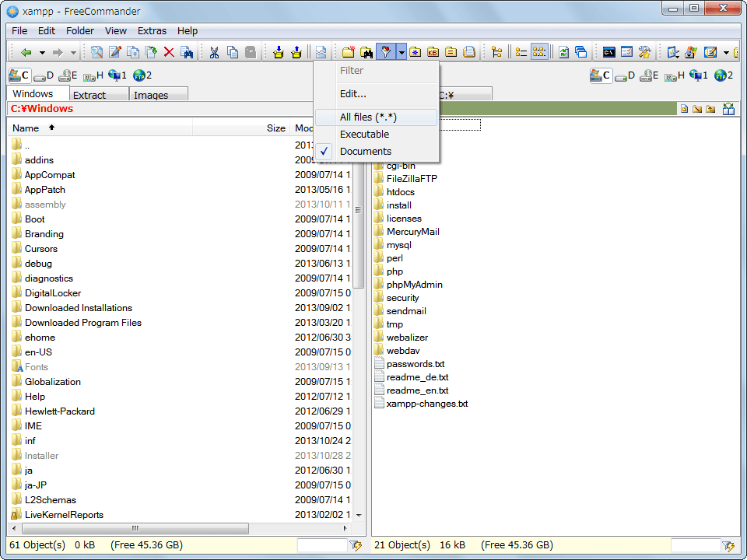747x560 pixels.
Task: Click the printer icon in the toolbar
Action: 468,52
